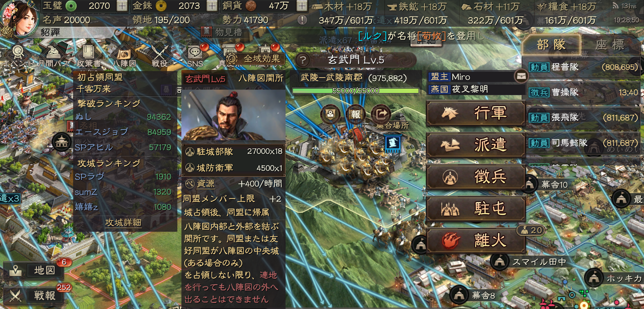Click the 集合場所 share-arrow icon

(x=380, y=114)
